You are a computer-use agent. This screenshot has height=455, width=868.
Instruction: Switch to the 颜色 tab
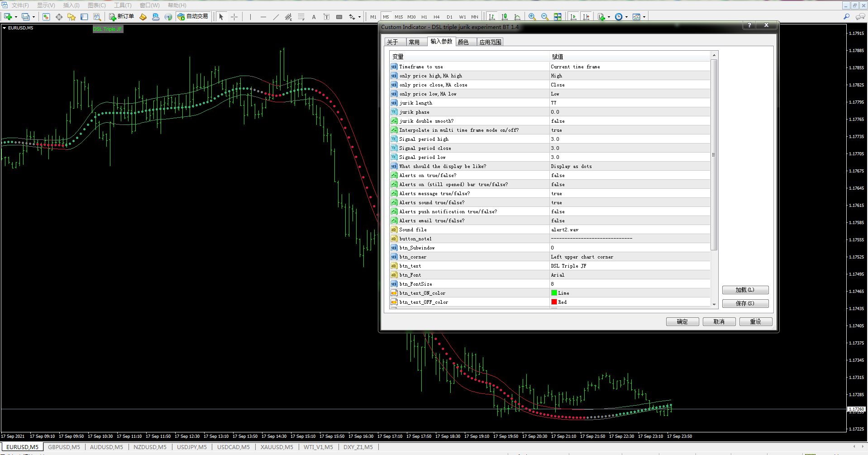pyautogui.click(x=463, y=42)
